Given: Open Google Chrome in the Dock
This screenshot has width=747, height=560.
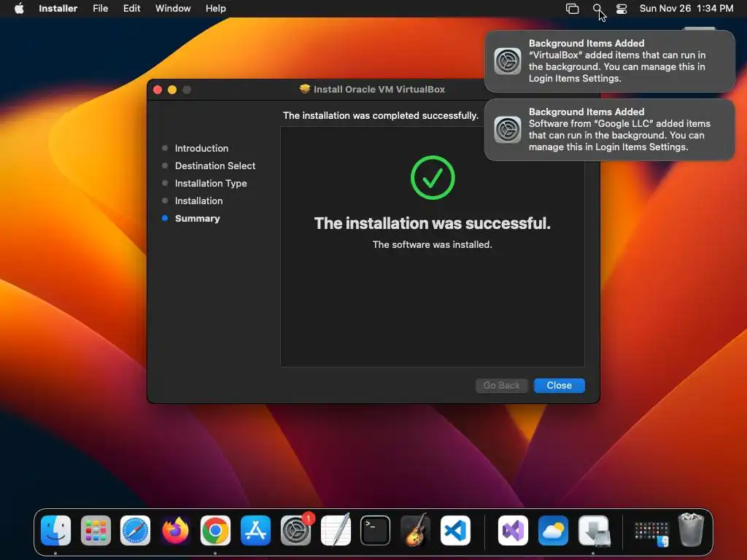Looking at the screenshot, I should pyautogui.click(x=215, y=531).
